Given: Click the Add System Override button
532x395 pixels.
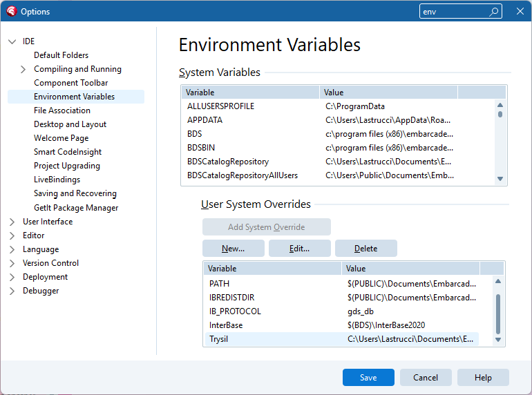Looking at the screenshot, I should (267, 227).
